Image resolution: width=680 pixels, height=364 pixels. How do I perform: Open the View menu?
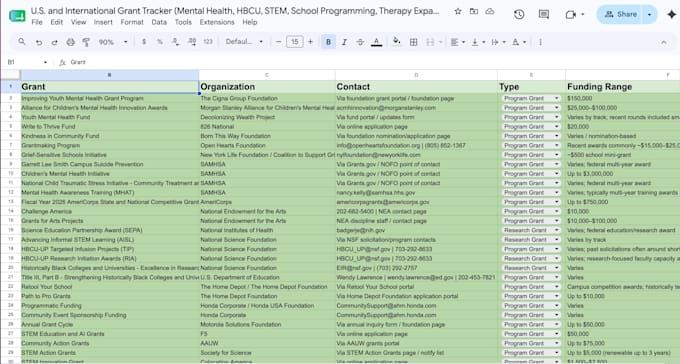point(78,22)
